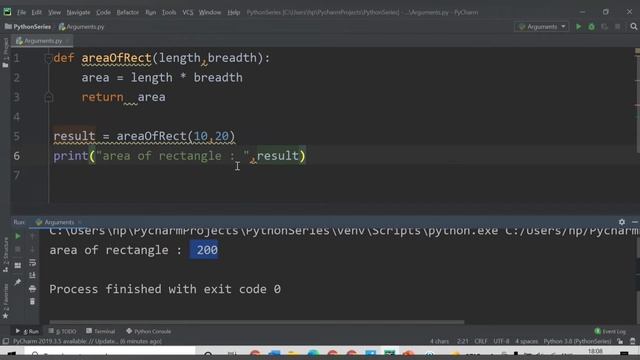640x360 pixels.
Task: Open the Refactor menu
Action: 127,12
